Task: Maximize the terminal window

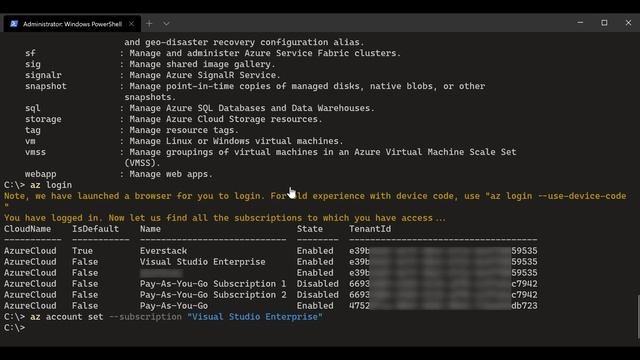Action: pyautogui.click(x=604, y=23)
